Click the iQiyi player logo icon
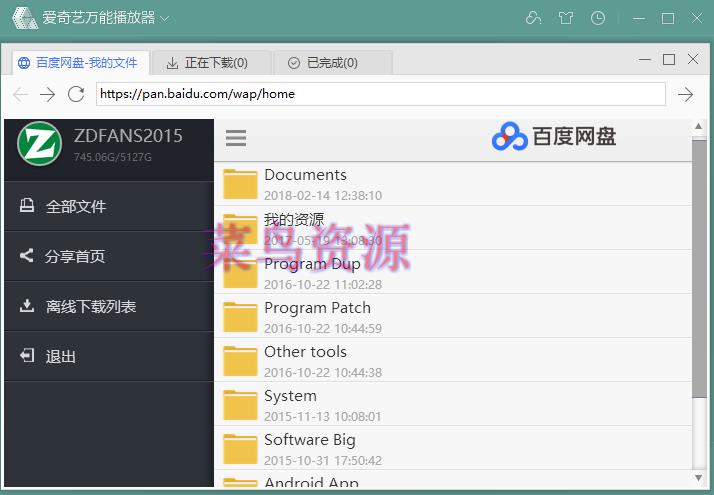714x495 pixels. coord(25,18)
